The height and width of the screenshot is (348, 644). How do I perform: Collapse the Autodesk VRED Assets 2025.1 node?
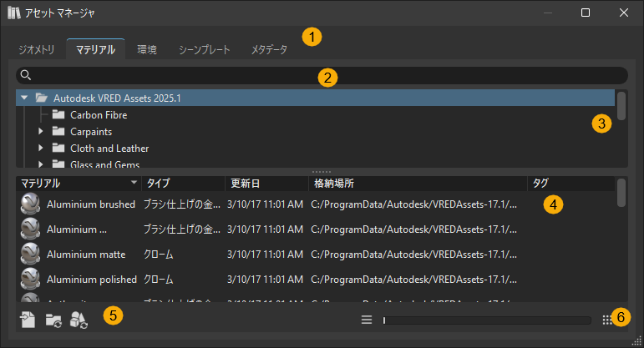[24, 98]
